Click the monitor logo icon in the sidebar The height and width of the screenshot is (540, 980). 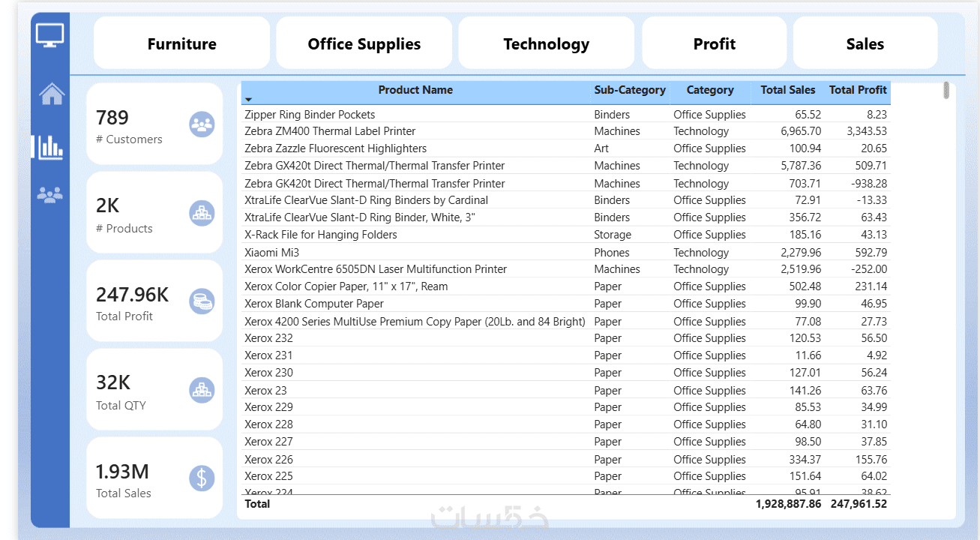[50, 34]
